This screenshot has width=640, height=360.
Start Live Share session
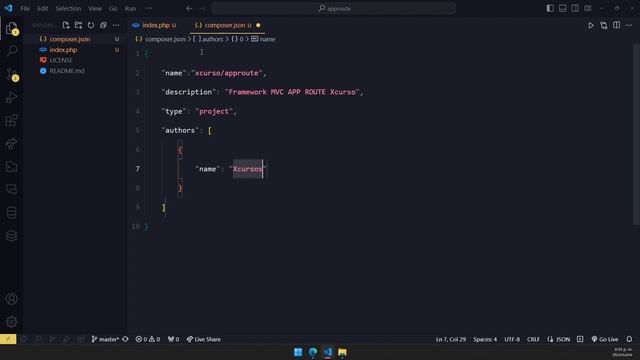point(203,339)
